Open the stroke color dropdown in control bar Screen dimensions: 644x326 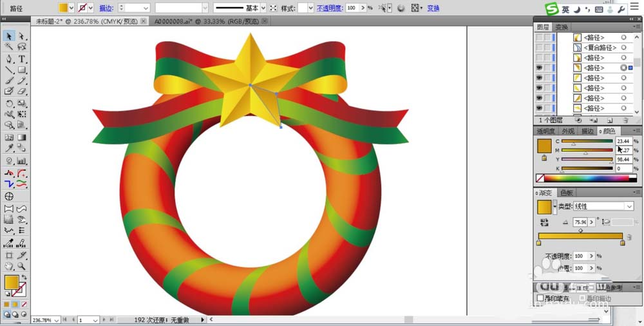point(91,8)
